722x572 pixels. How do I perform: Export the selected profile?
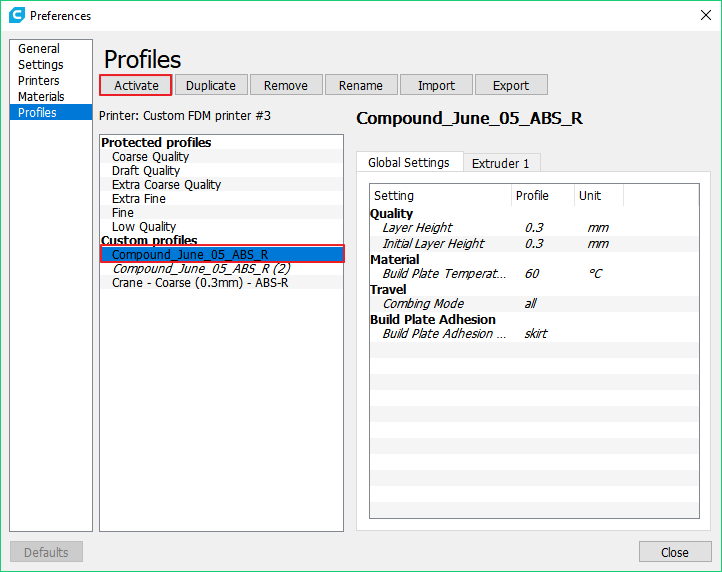click(x=511, y=86)
